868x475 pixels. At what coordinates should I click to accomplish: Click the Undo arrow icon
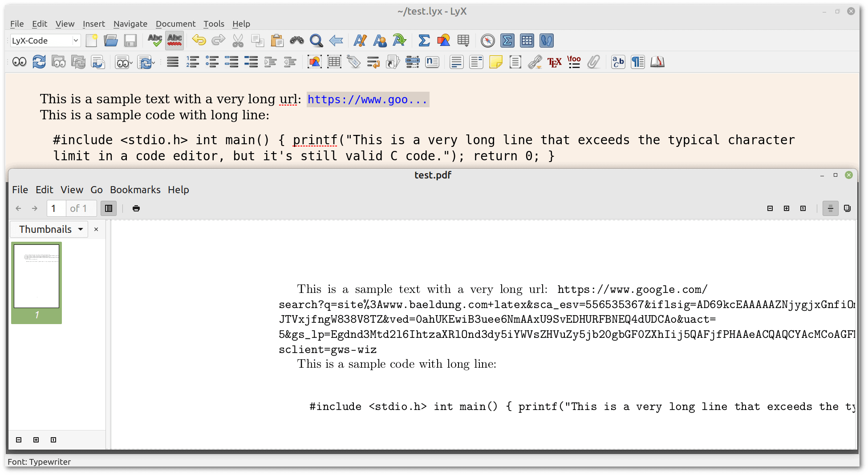pos(199,41)
